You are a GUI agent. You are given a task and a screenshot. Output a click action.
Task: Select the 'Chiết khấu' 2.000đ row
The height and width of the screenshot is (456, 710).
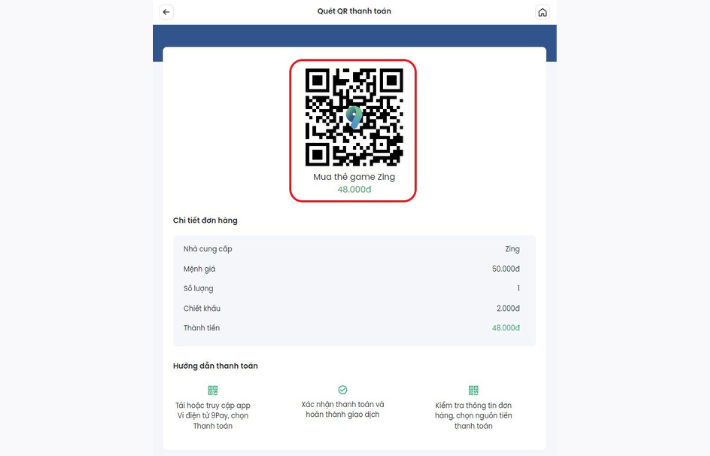pos(351,308)
